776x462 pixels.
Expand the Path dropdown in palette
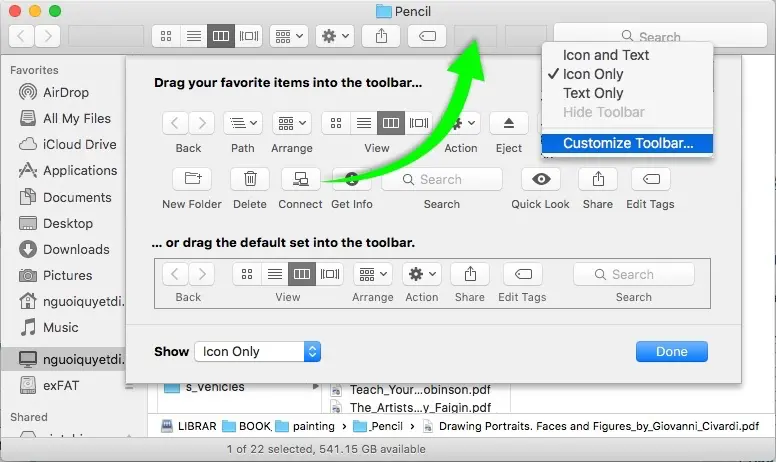(x=242, y=124)
